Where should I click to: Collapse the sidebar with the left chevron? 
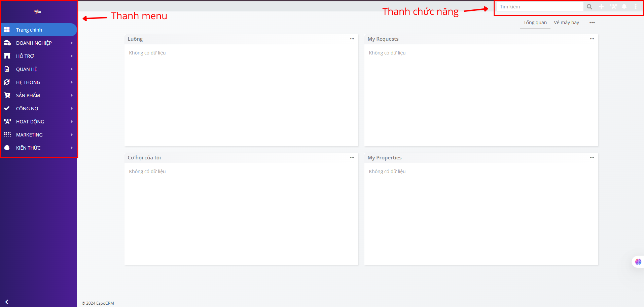(7, 302)
